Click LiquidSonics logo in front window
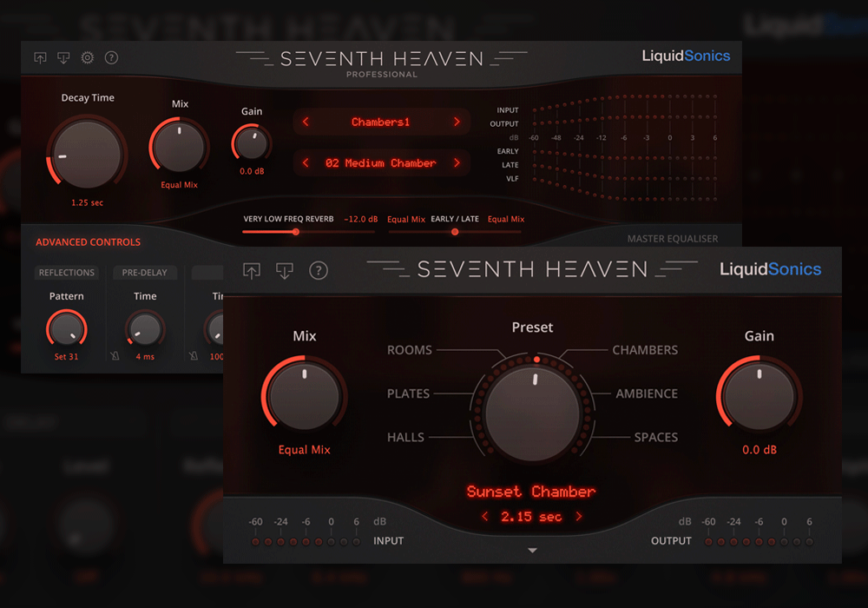 point(770,269)
